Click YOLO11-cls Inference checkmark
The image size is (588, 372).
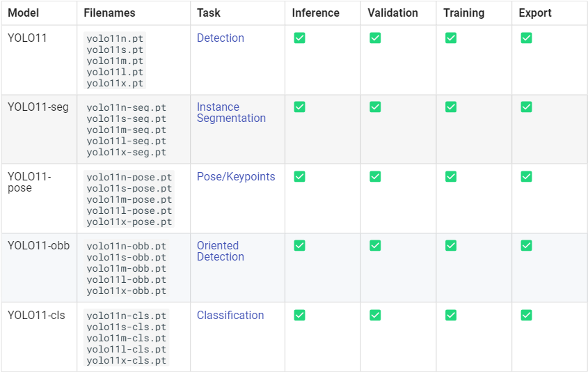coord(300,316)
